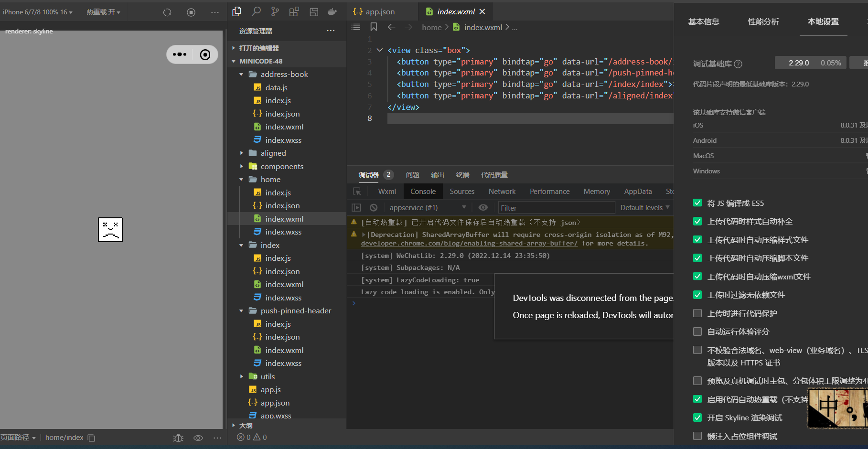The image size is (868, 449).
Task: Switch to the Wxml debugger tab
Action: (x=387, y=192)
